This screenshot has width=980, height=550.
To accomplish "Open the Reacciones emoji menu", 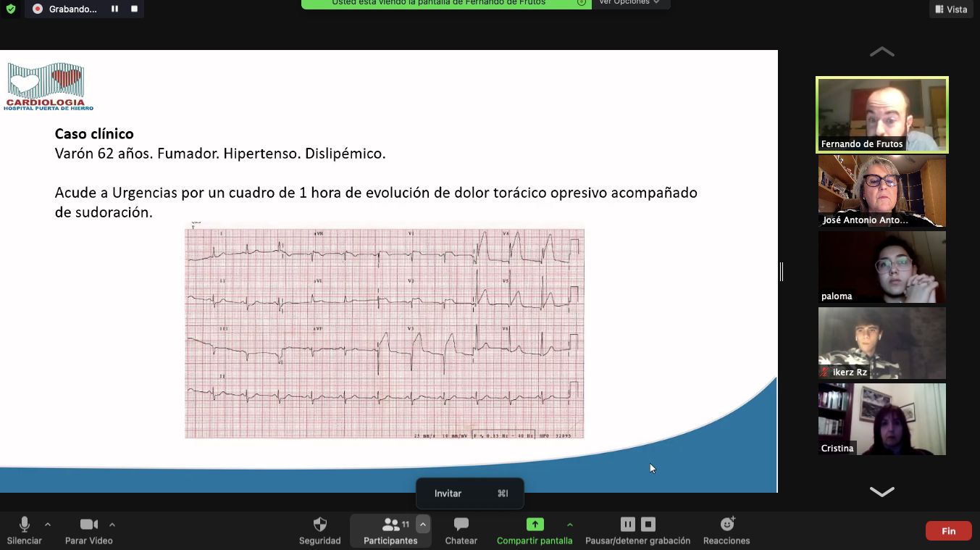I will [x=726, y=530].
